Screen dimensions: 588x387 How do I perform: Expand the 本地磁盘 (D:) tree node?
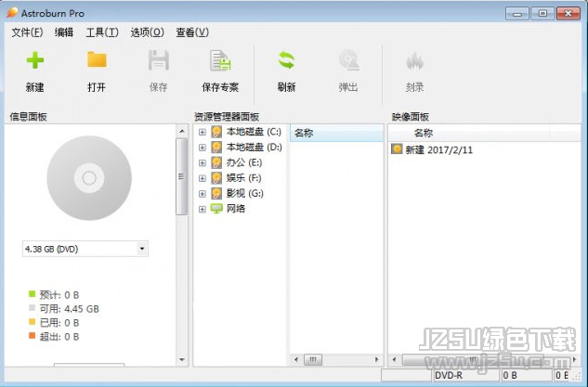point(203,148)
